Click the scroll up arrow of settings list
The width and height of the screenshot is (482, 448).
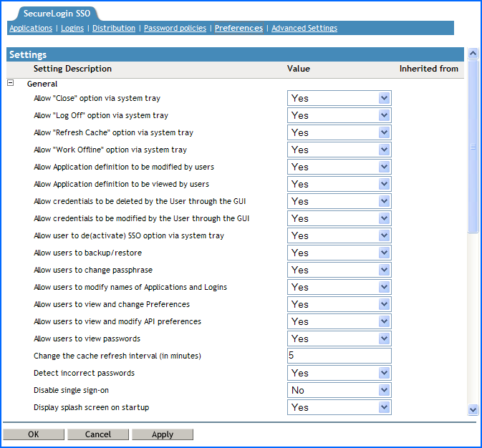[473, 54]
